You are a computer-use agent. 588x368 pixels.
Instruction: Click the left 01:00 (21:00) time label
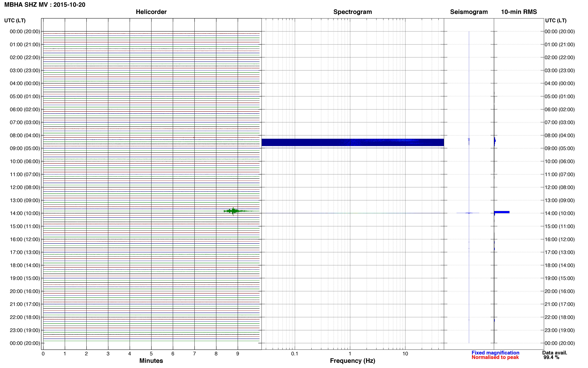click(x=25, y=45)
